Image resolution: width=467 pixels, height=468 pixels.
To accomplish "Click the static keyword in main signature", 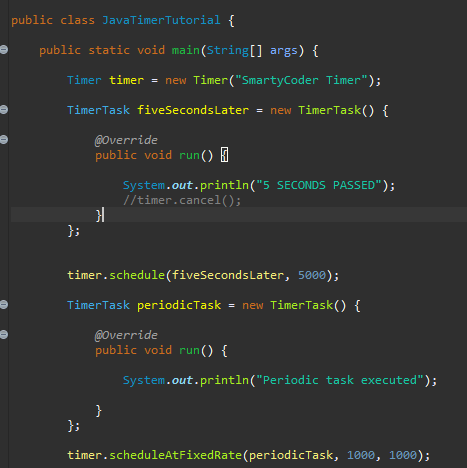I will 109,50.
